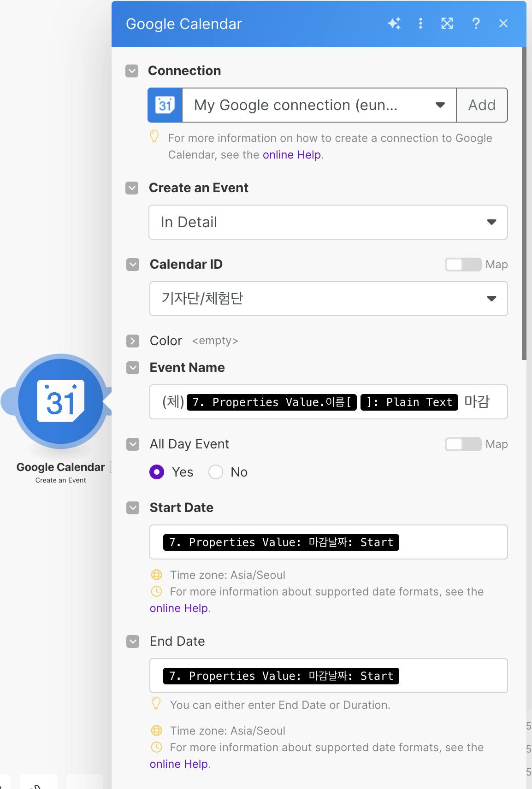The image size is (532, 789).
Task: Open the question mark help icon
Action: 476,24
